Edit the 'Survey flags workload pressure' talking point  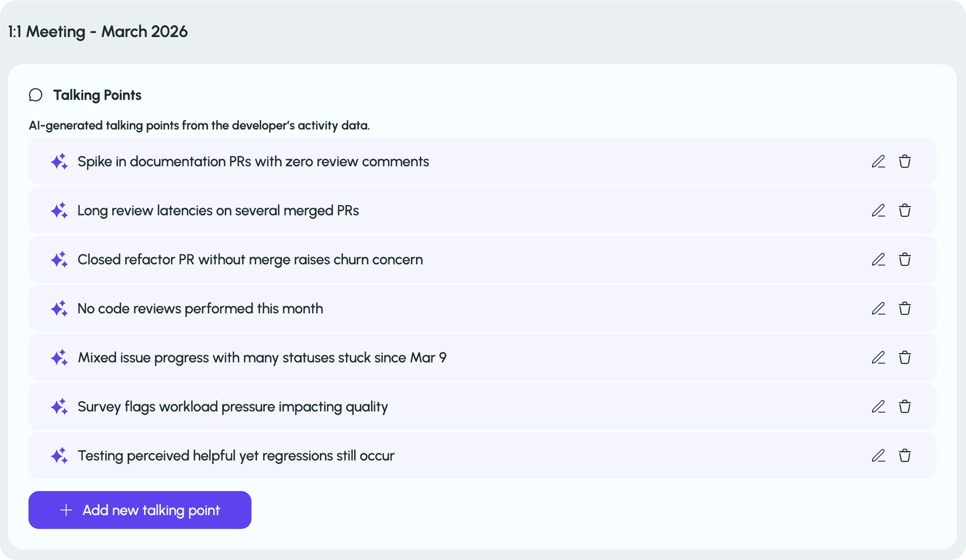[x=878, y=407]
